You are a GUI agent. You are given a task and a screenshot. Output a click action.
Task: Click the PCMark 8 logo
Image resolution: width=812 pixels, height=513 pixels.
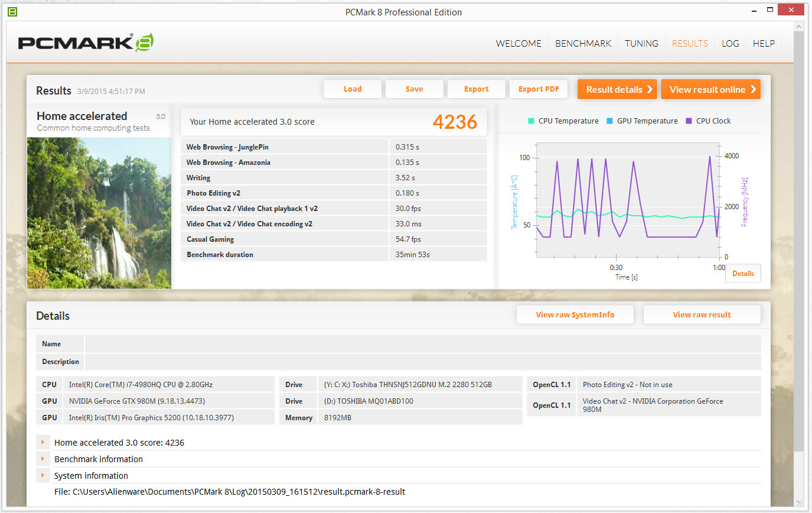(86, 43)
